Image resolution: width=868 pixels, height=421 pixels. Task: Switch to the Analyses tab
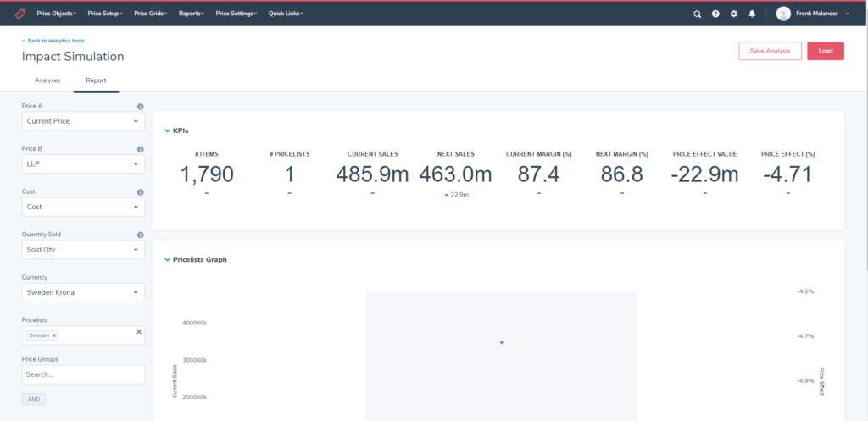47,80
